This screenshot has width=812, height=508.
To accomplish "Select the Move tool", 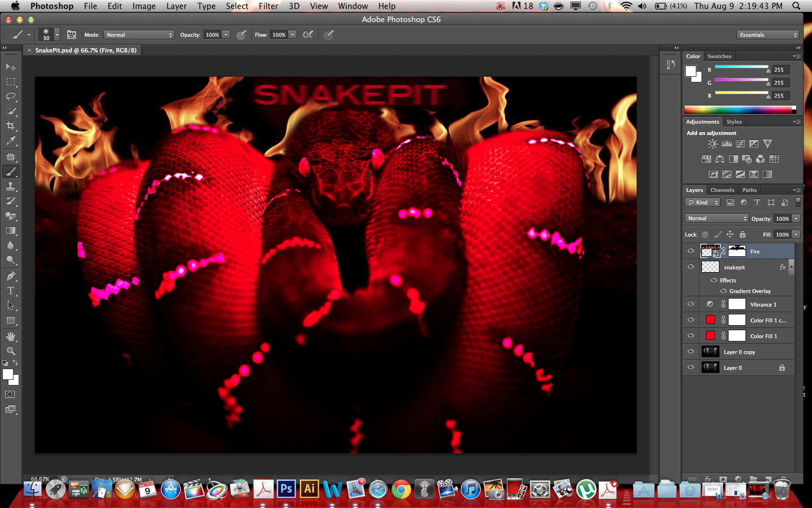I will coord(10,66).
